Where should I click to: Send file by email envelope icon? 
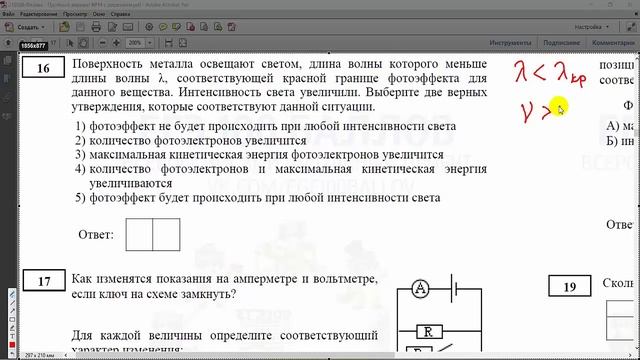[128, 27]
